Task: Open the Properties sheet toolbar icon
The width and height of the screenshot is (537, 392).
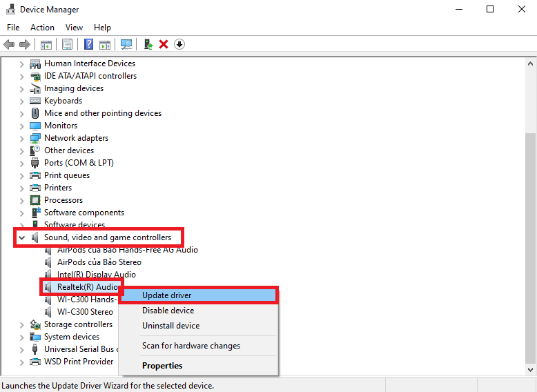Action: pyautogui.click(x=67, y=44)
